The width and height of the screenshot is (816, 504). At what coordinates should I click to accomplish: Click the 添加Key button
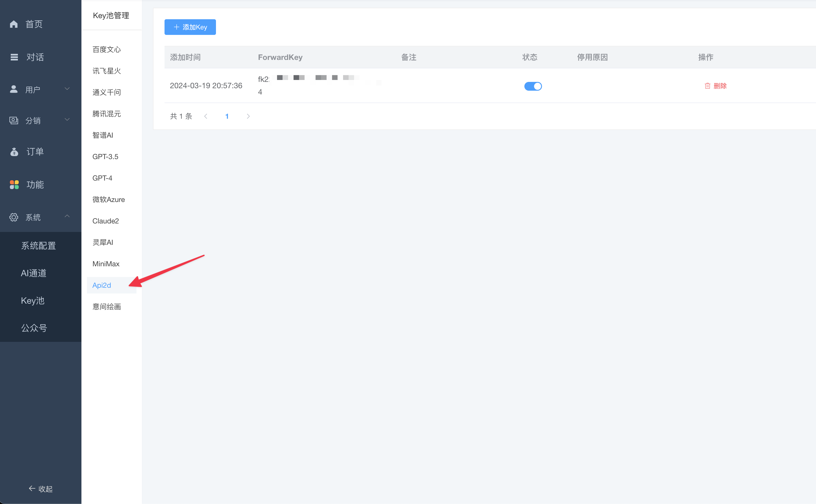pos(190,27)
